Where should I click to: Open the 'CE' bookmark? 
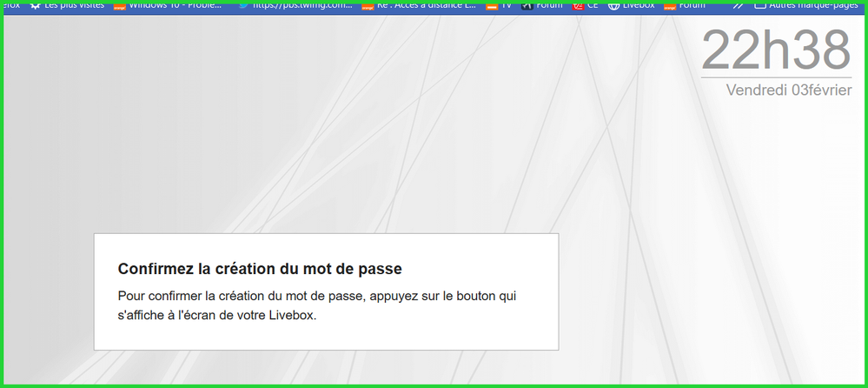pyautogui.click(x=585, y=5)
